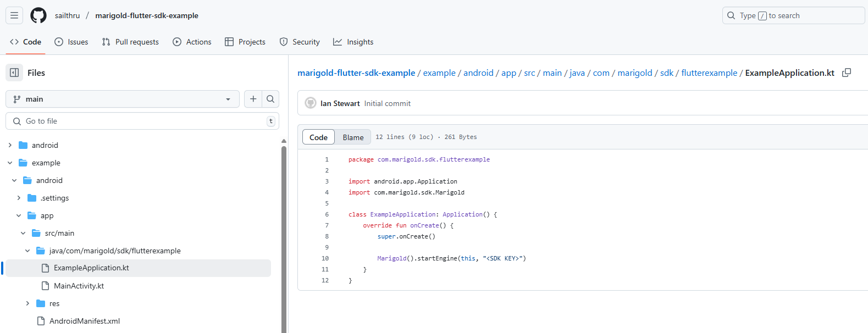This screenshot has width=868, height=333.
Task: Click the example folder icon
Action: point(23,163)
